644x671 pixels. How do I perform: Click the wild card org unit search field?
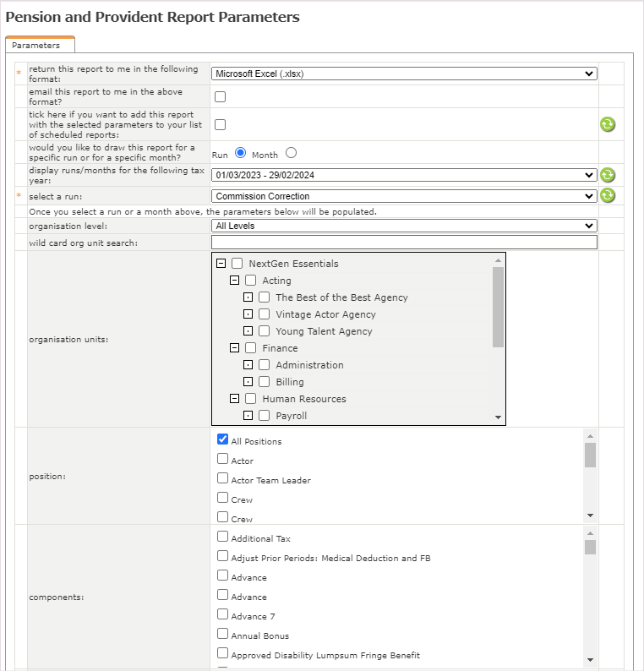pyautogui.click(x=404, y=243)
